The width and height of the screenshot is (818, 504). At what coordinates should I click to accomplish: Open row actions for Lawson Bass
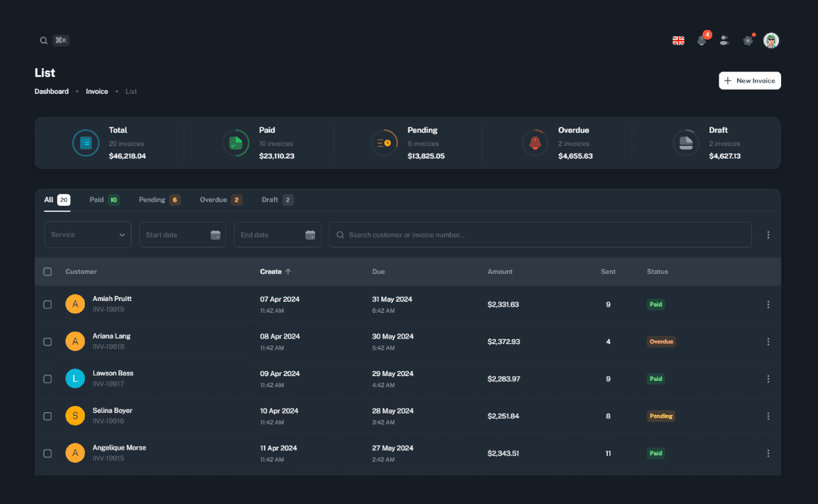click(768, 379)
